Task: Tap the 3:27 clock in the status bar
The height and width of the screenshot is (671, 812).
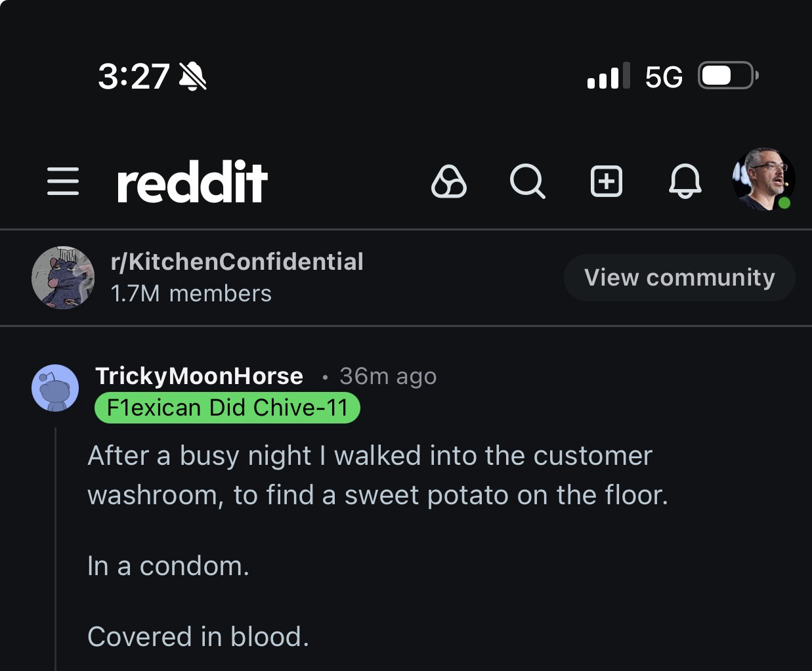Action: (134, 77)
